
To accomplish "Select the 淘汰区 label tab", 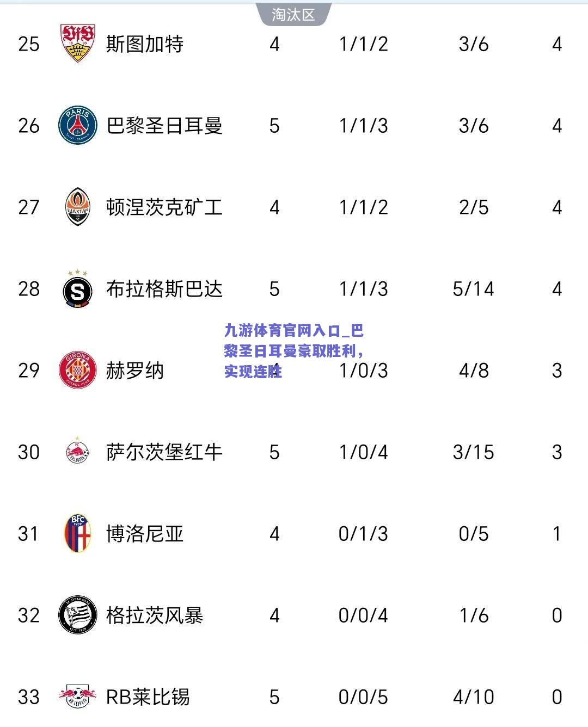I will (293, 14).
